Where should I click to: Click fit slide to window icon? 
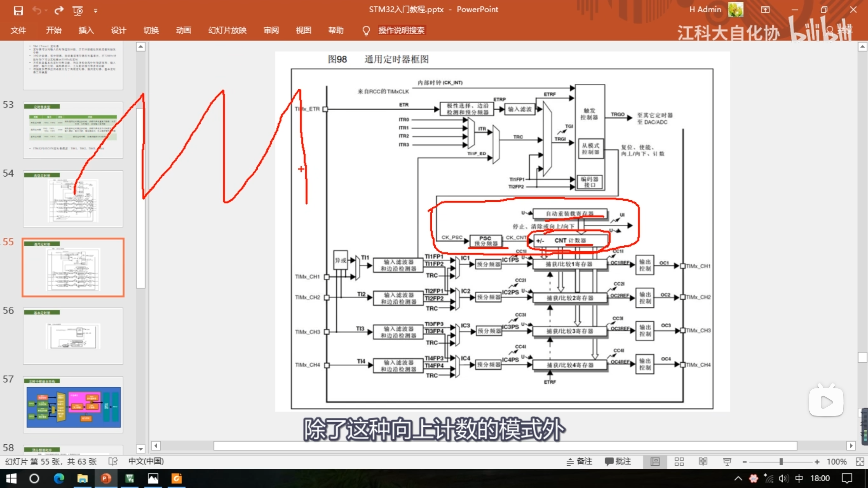tap(860, 462)
